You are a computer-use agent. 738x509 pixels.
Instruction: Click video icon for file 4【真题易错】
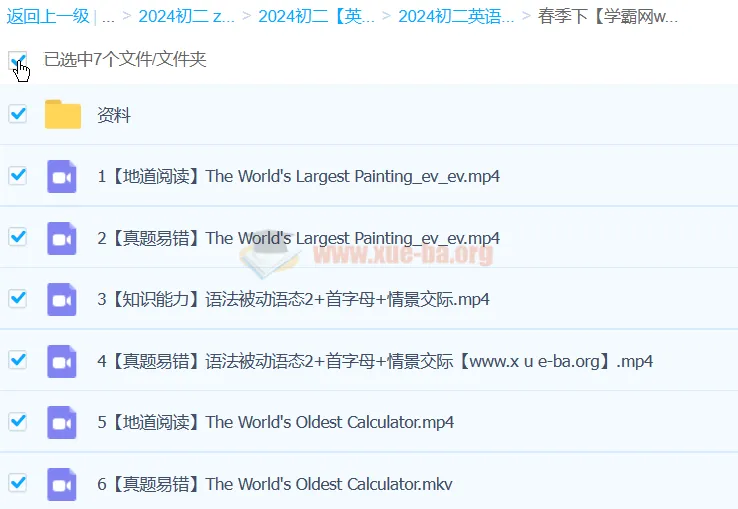pos(62,361)
